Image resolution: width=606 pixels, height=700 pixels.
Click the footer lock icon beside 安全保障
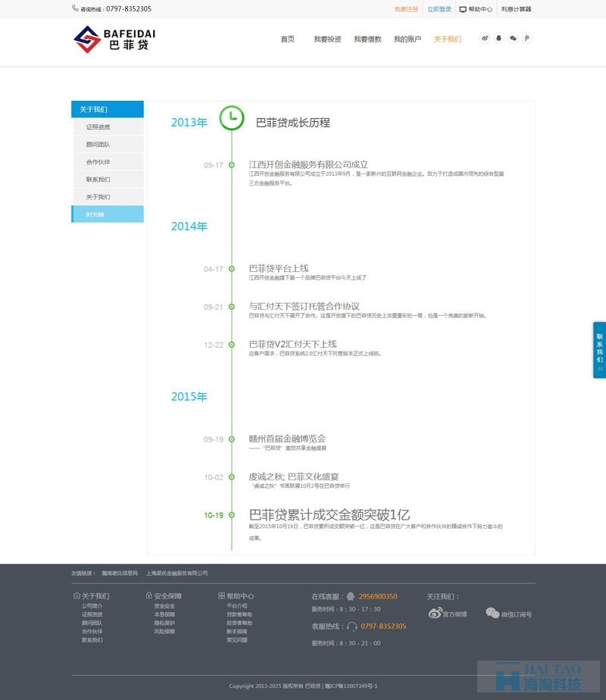149,595
